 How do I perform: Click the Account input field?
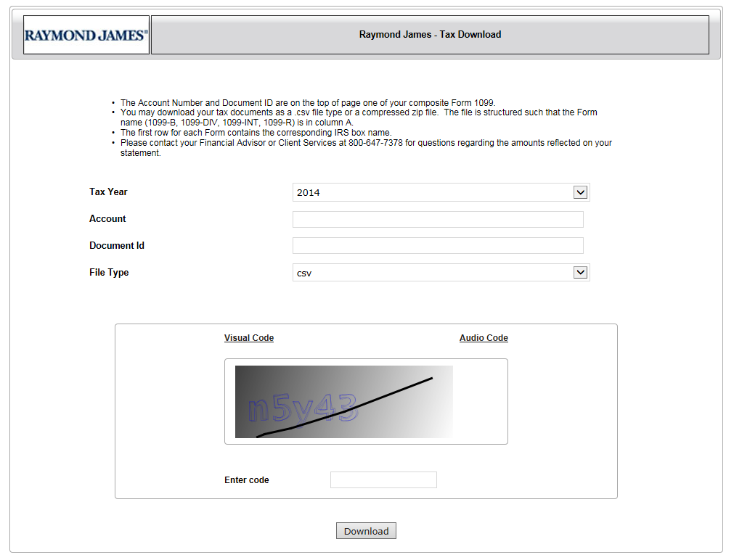tap(438, 219)
